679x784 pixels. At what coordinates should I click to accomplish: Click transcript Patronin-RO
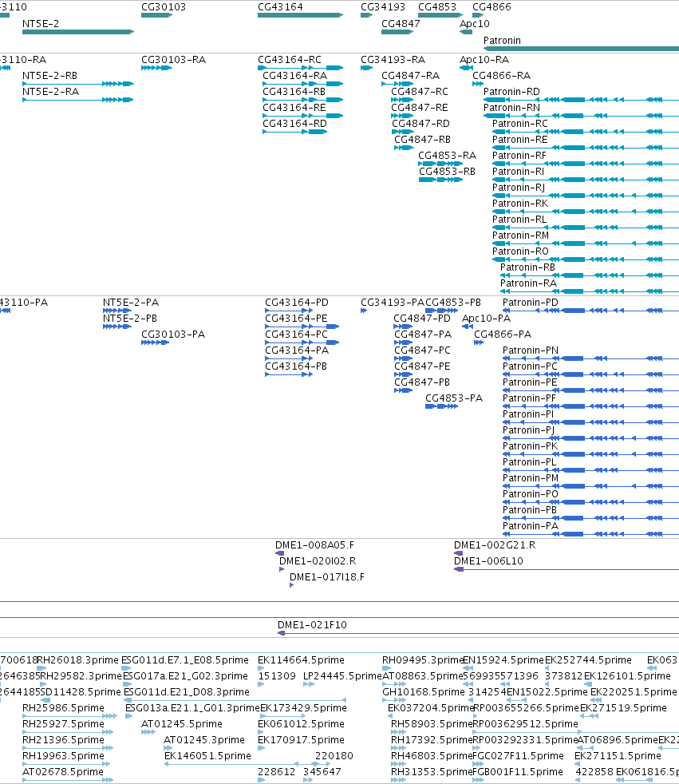(x=520, y=251)
